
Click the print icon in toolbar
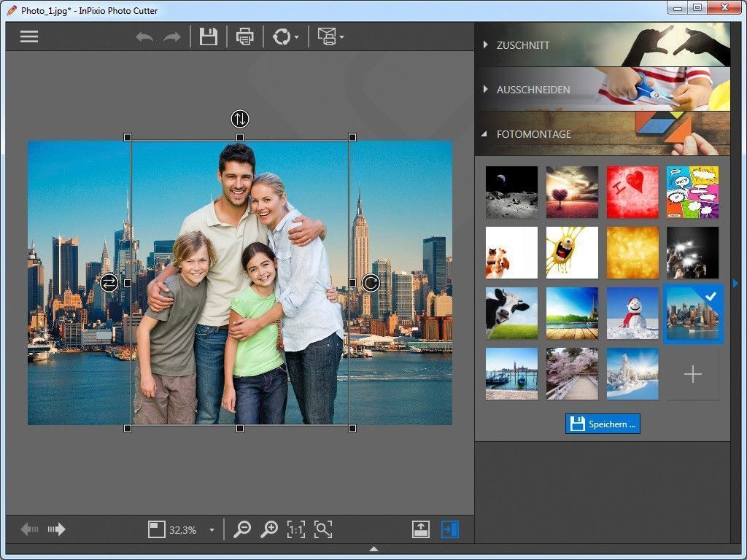coord(245,36)
